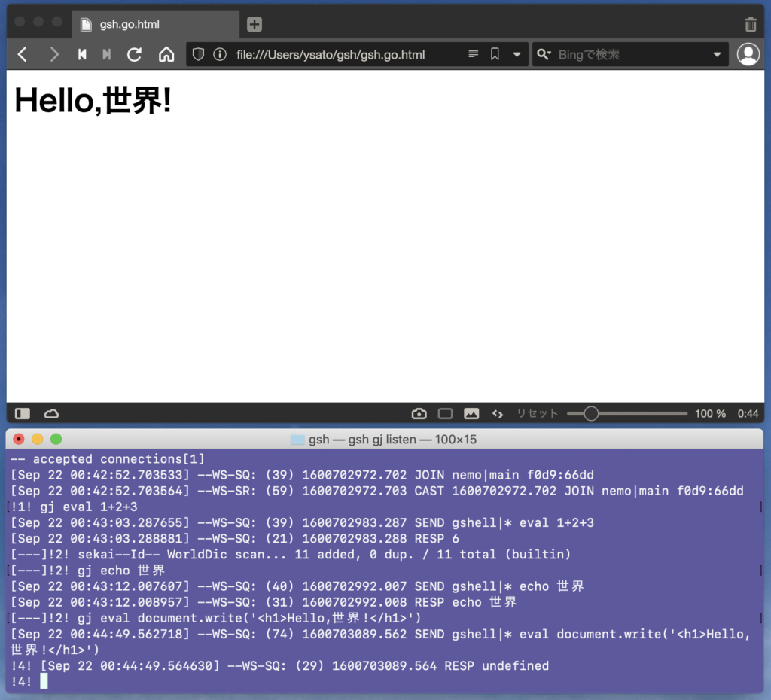
Task: Click the zoom slider handle
Action: coord(591,413)
